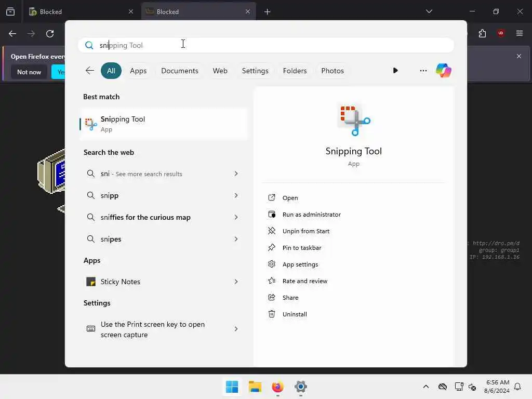Close the first Blocked tab
This screenshot has width=532, height=399.
[x=131, y=11]
